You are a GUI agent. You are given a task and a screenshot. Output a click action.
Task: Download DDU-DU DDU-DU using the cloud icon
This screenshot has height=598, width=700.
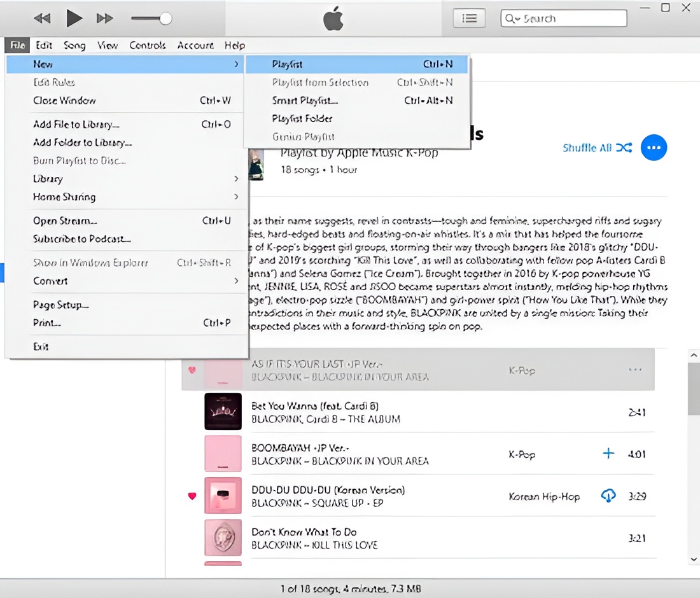(x=608, y=496)
